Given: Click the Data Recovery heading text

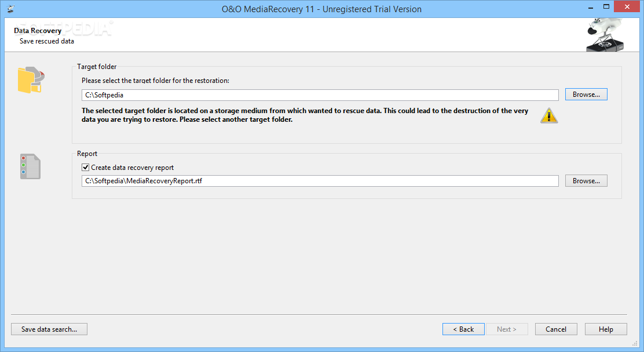Looking at the screenshot, I should point(38,30).
